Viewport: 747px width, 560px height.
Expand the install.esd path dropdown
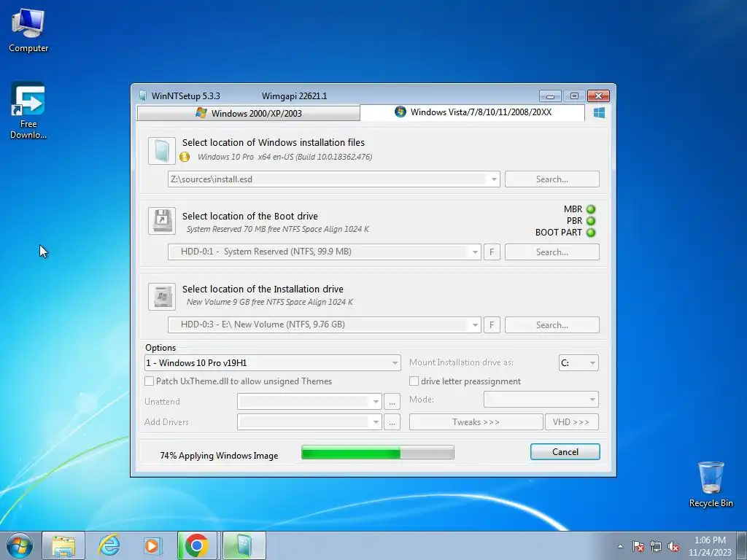click(494, 179)
